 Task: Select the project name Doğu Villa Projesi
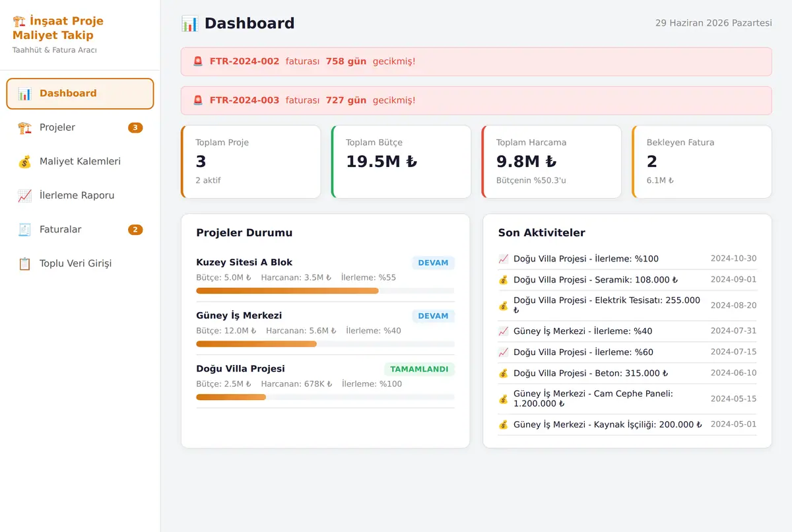pos(240,368)
